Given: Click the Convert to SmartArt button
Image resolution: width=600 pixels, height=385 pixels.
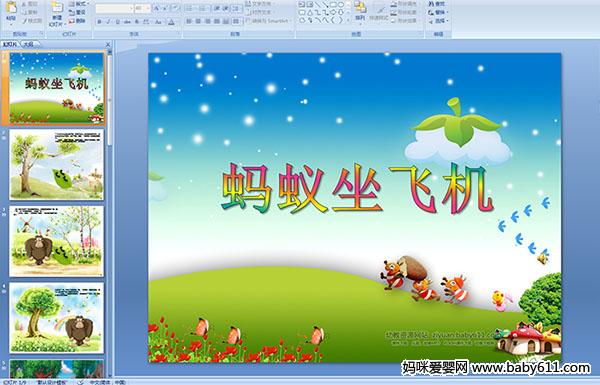Looking at the screenshot, I should click(x=269, y=21).
